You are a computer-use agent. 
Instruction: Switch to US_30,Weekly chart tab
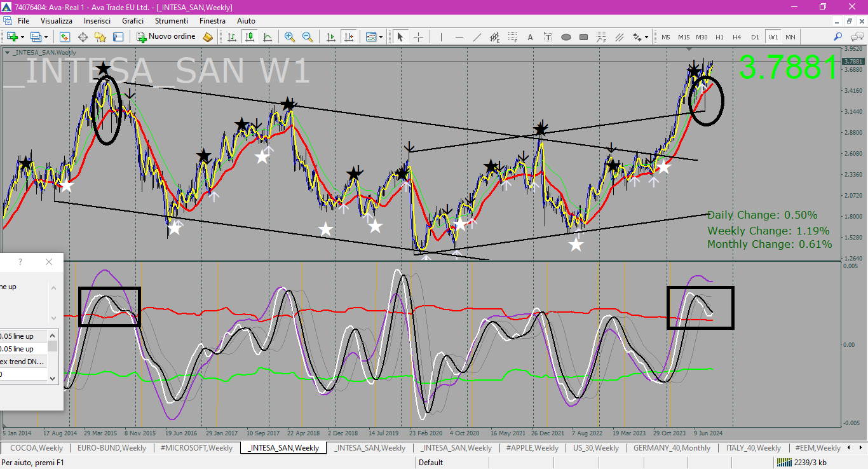[595, 448]
